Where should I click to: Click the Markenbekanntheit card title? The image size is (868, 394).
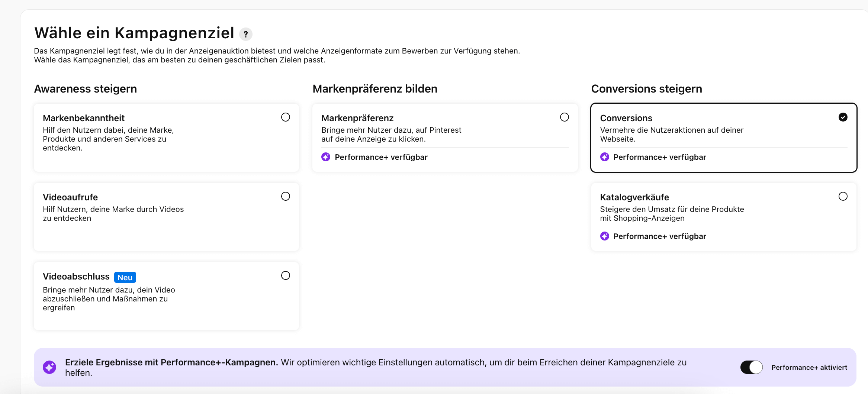(84, 118)
